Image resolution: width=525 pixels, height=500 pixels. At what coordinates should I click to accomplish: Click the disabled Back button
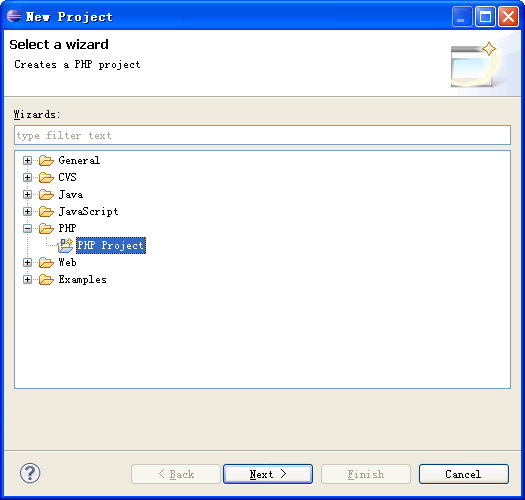(176, 474)
